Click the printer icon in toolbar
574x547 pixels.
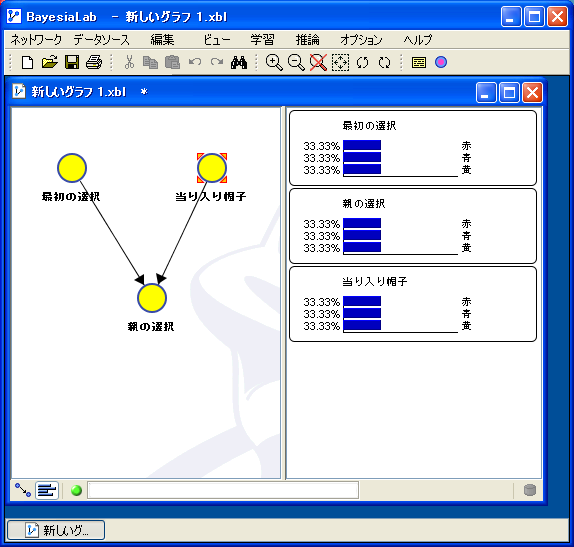[94, 62]
